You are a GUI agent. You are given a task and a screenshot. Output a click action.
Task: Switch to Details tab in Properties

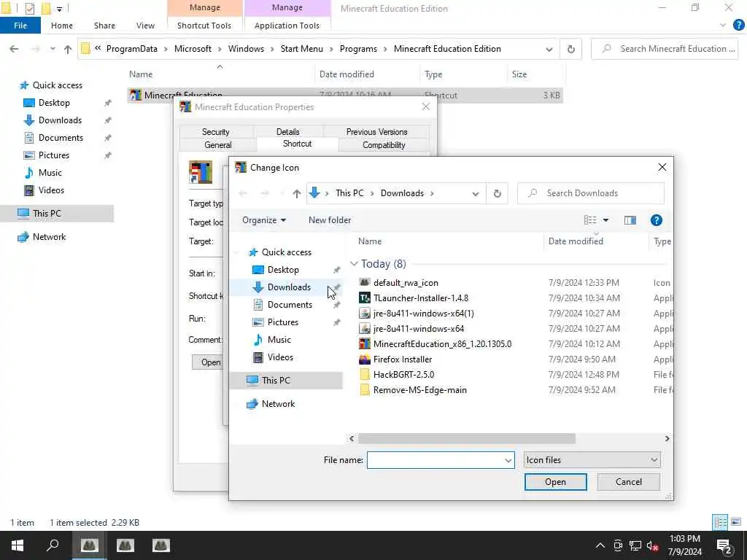[x=287, y=132]
